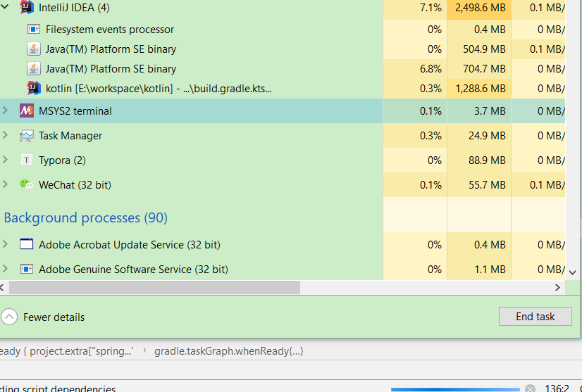
Task: Select the Task Manager process name
Action: [x=70, y=136]
